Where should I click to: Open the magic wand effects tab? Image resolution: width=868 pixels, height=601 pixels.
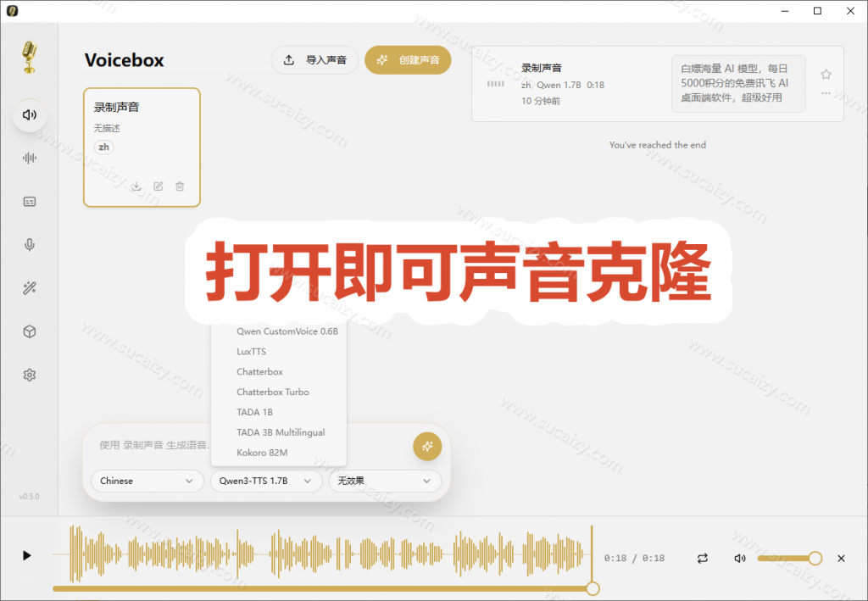tap(30, 287)
